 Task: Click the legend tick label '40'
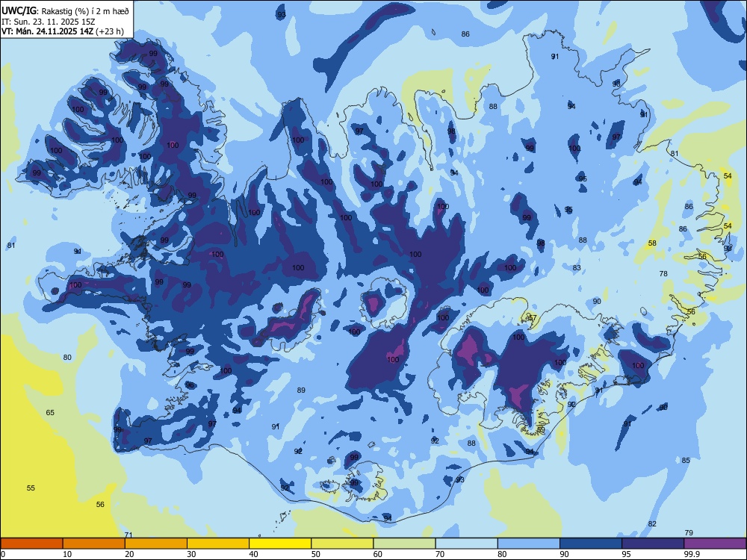point(253,554)
